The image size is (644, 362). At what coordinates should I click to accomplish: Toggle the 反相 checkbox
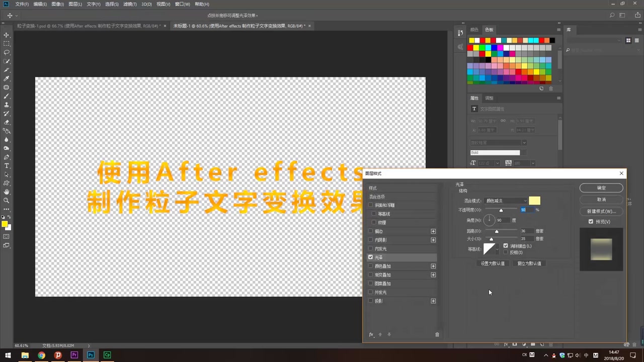click(506, 252)
